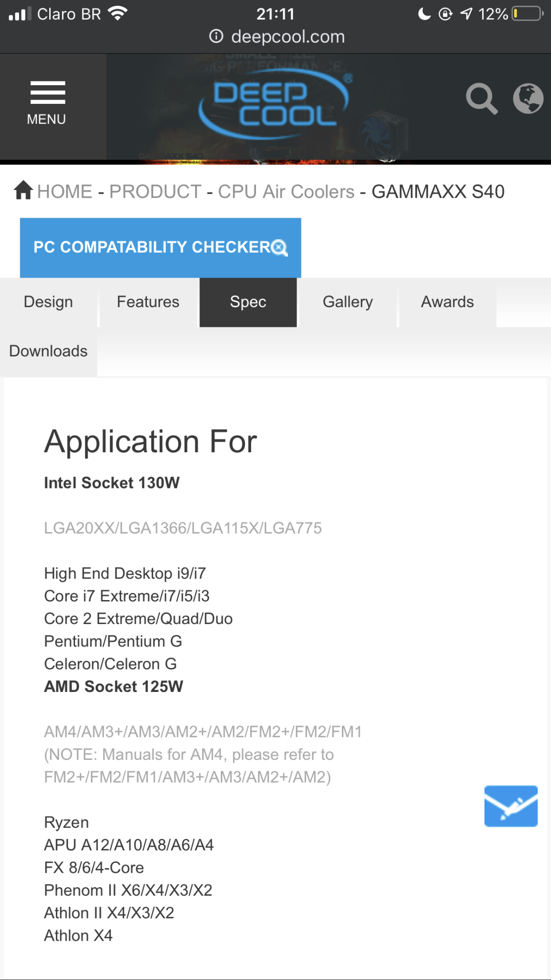Tap the Do Not Disturb moon icon
Image resolution: width=551 pixels, height=980 pixels.
tap(424, 14)
